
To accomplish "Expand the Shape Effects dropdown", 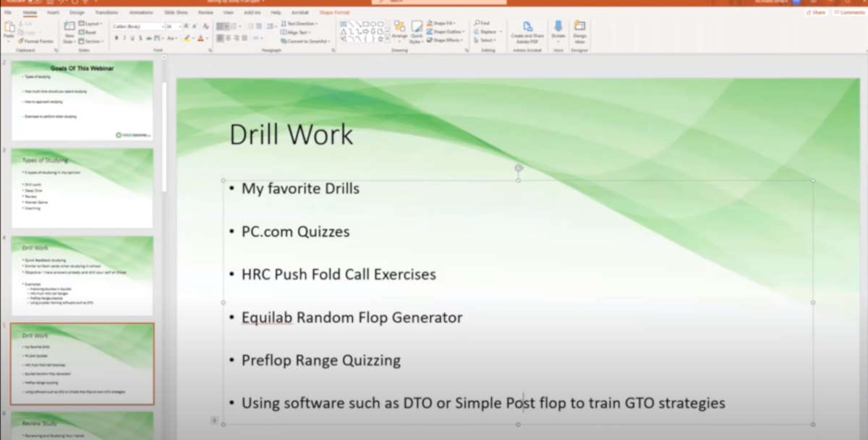I will tap(446, 41).
